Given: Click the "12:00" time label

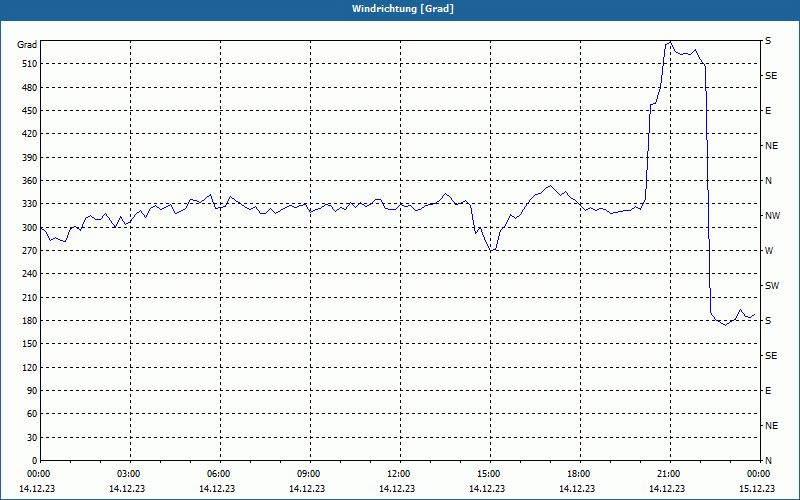Looking at the screenshot, I should tap(400, 474).
